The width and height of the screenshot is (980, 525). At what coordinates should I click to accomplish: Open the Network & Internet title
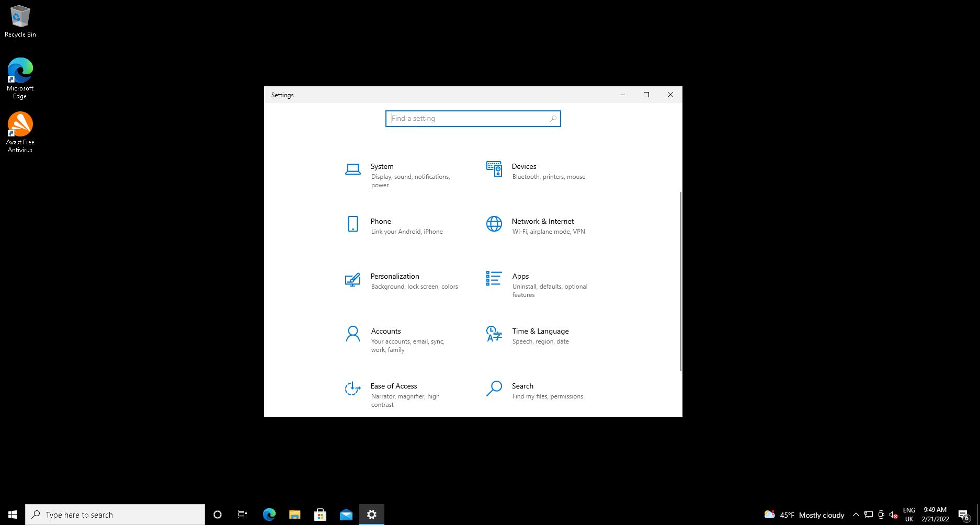543,221
